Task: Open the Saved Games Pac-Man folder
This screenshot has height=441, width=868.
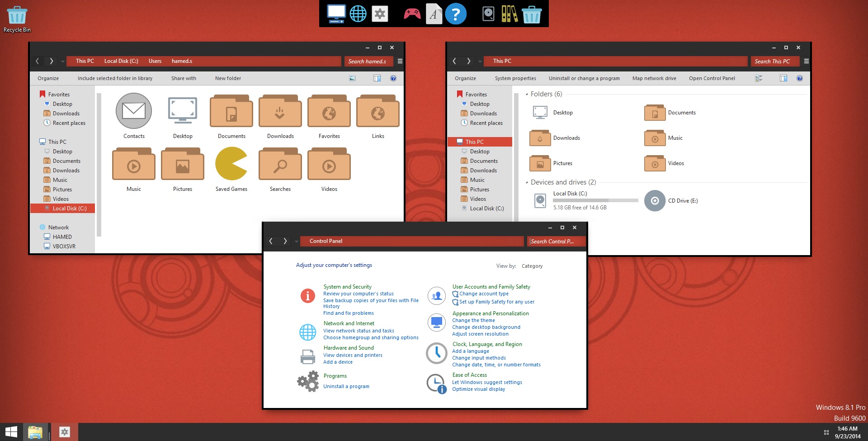Action: (x=231, y=164)
